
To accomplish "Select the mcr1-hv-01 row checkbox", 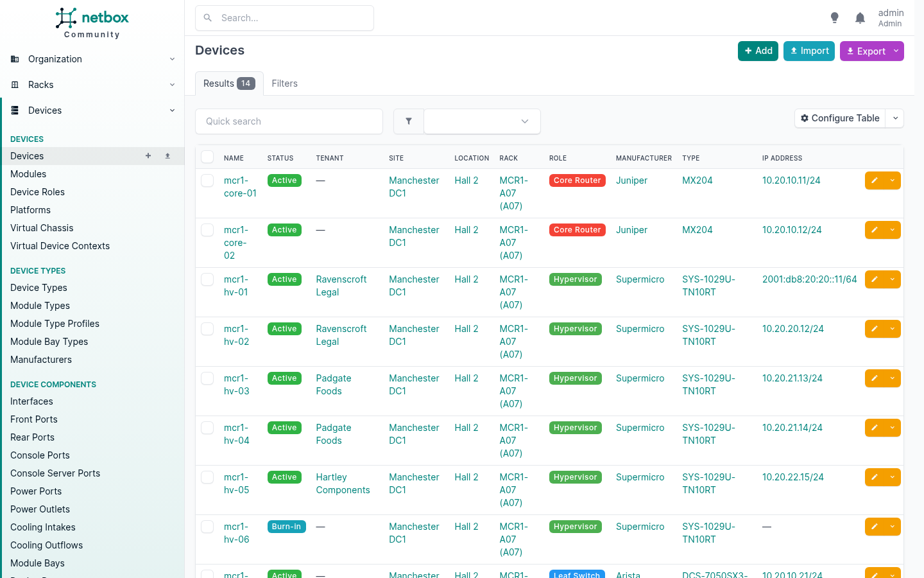I will 207,279.
